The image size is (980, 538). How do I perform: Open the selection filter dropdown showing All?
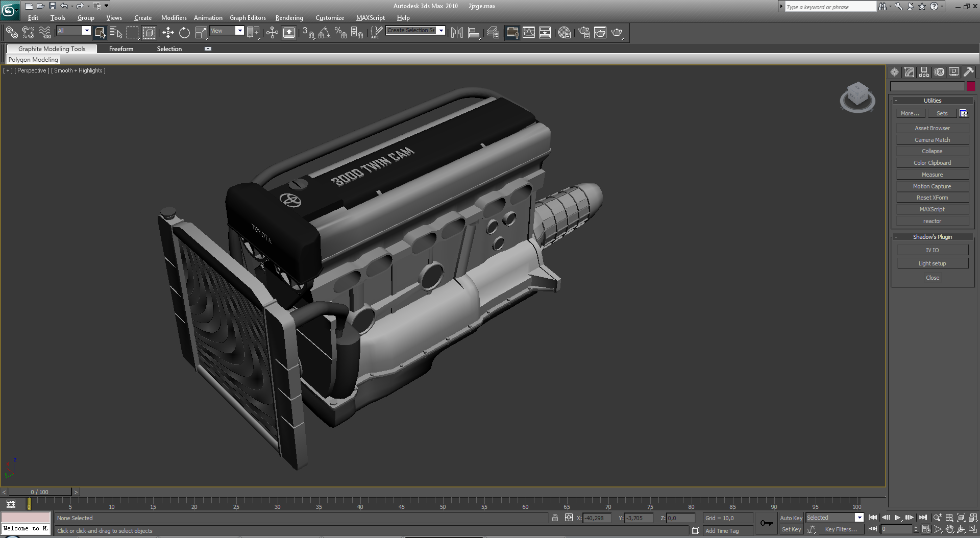coord(73,31)
